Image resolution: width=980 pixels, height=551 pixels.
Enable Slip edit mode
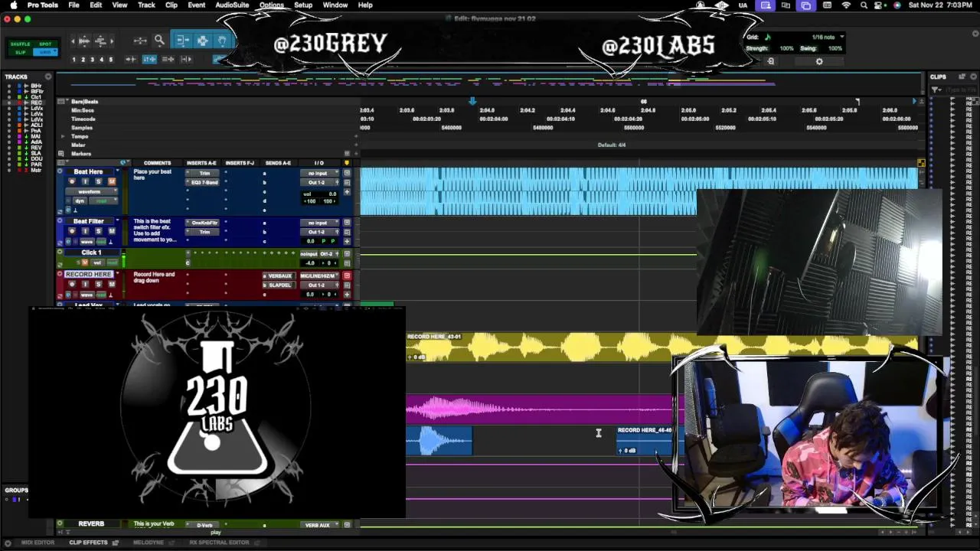tap(21, 52)
